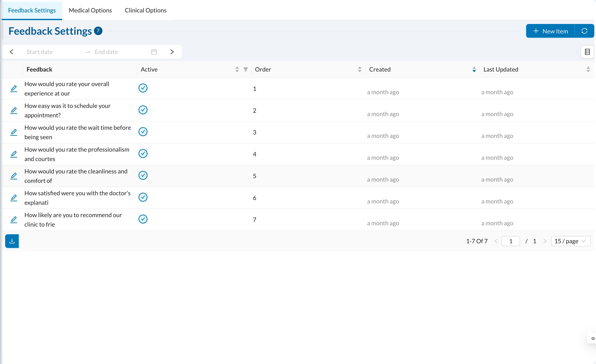This screenshot has width=596, height=364.
Task: Edit the recommend our clinic feedback row
Action: 14,219
